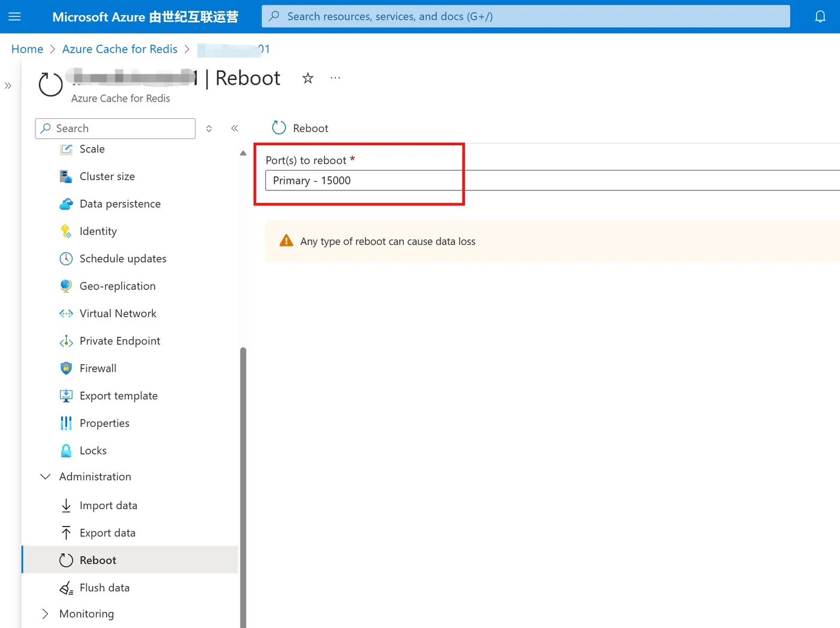Image resolution: width=840 pixels, height=628 pixels.
Task: Click the Reboot toolbar button
Action: tap(300, 128)
